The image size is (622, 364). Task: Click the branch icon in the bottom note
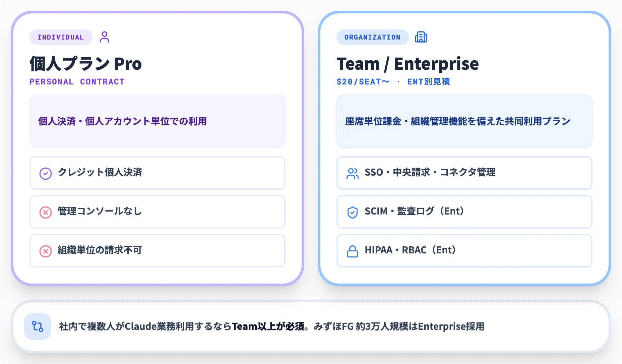click(38, 326)
